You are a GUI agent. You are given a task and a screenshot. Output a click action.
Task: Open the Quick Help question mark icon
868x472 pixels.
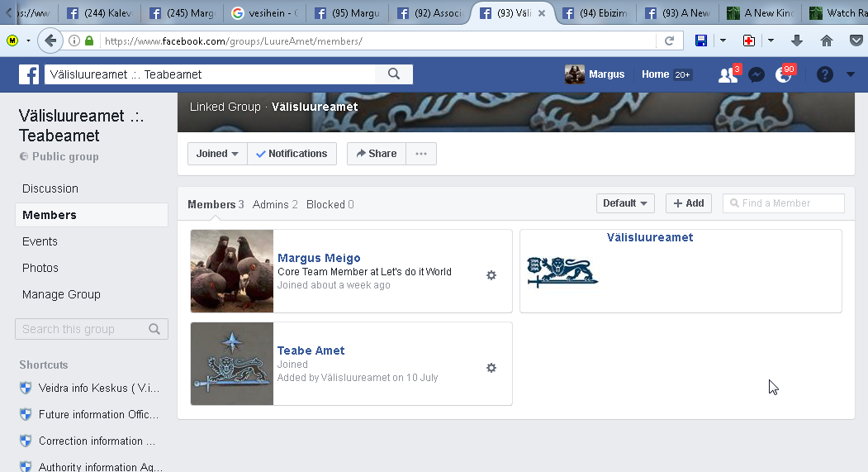pos(825,74)
